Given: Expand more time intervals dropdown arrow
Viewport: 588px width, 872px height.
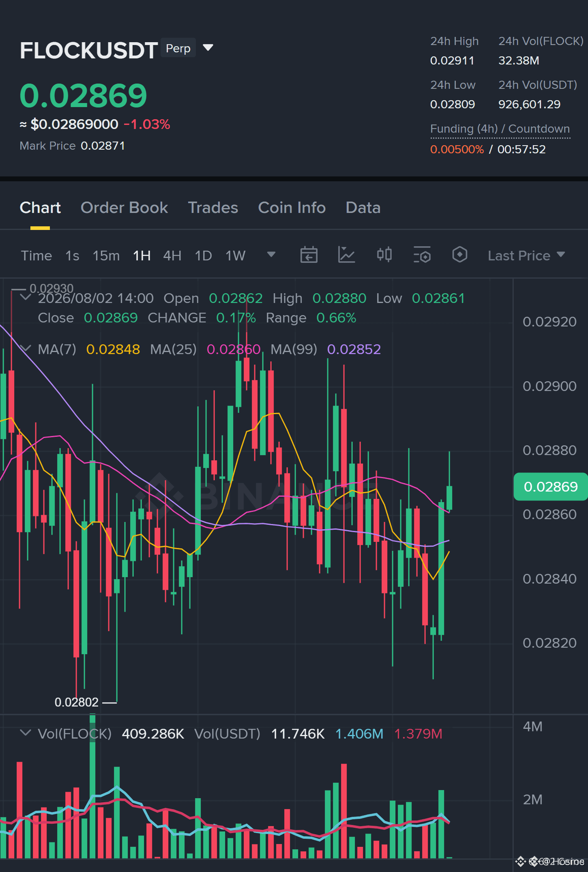Looking at the screenshot, I should [x=271, y=255].
